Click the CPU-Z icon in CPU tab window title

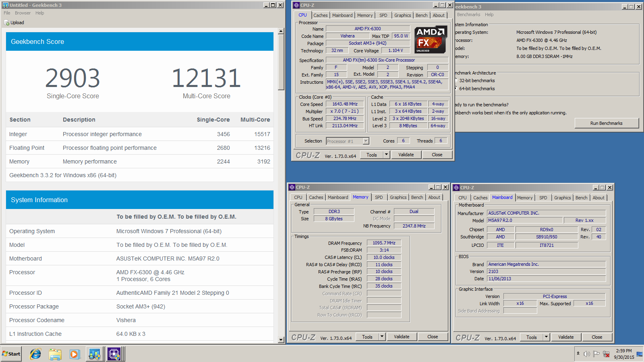tap(296, 5)
